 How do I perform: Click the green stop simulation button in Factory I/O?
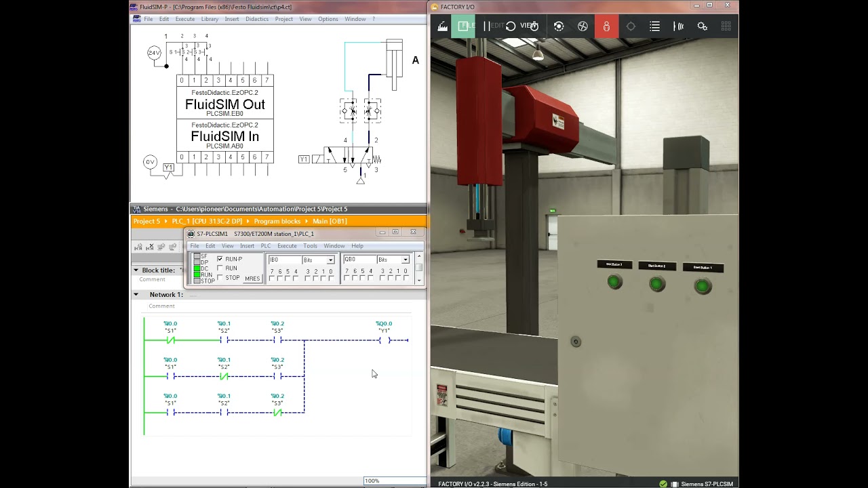pos(463,26)
